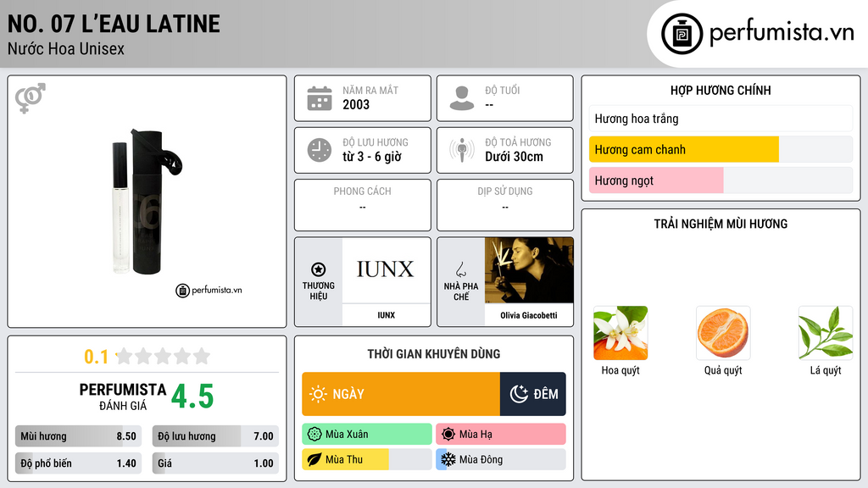Click the Dịp sử dụng card
This screenshot has width=868, height=488.
pos(505,205)
